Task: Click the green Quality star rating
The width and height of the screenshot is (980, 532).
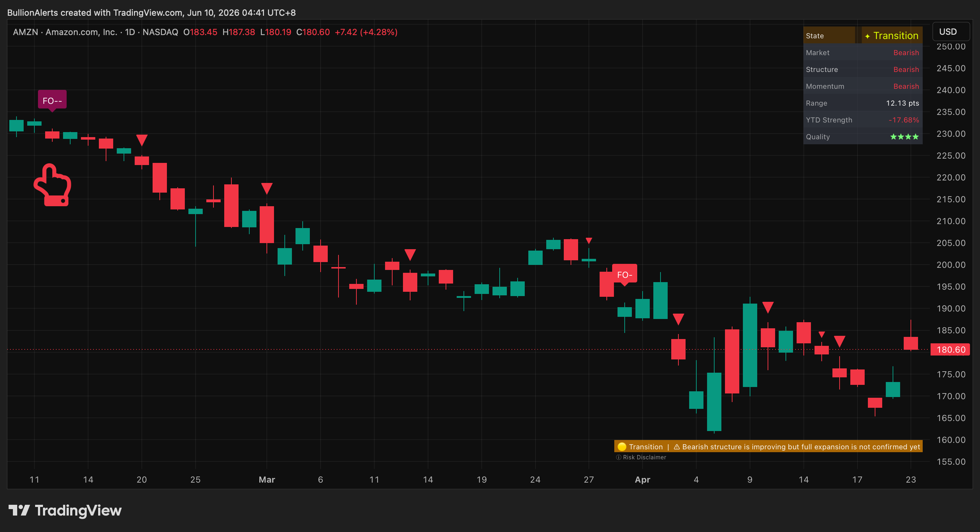Action: point(904,136)
